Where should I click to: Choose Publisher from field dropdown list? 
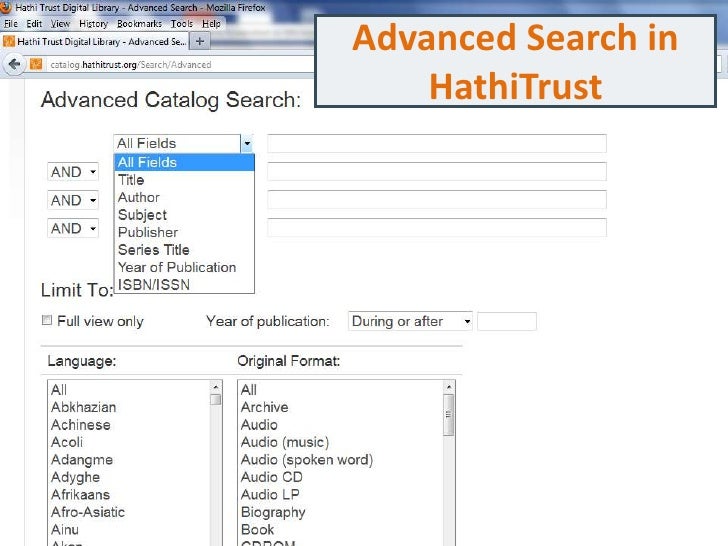coord(184,232)
